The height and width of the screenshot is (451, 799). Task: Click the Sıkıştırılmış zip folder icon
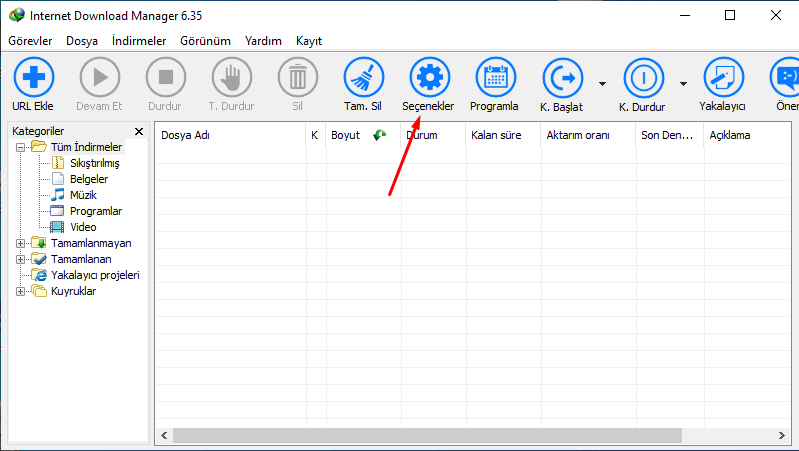coord(58,163)
